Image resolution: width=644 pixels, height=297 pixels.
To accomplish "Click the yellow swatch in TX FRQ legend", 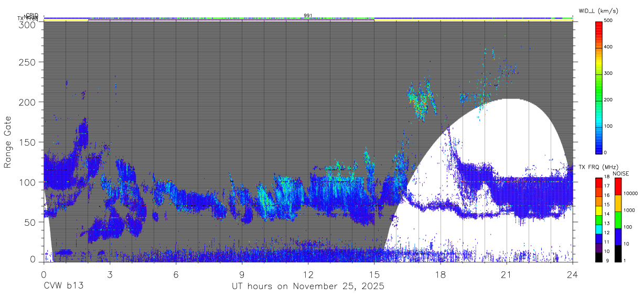I will [599, 211].
